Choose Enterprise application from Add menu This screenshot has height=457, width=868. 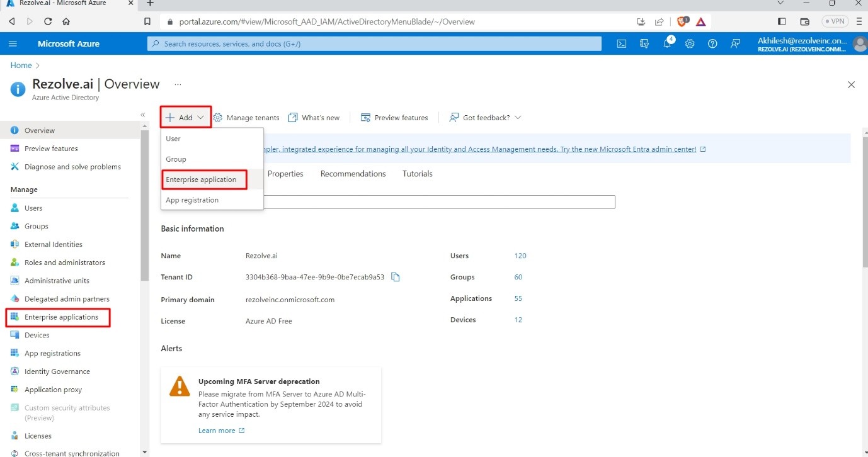click(212, 179)
